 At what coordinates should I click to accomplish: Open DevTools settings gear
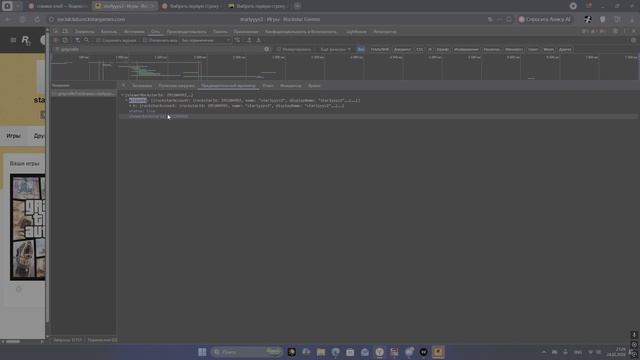616,31
